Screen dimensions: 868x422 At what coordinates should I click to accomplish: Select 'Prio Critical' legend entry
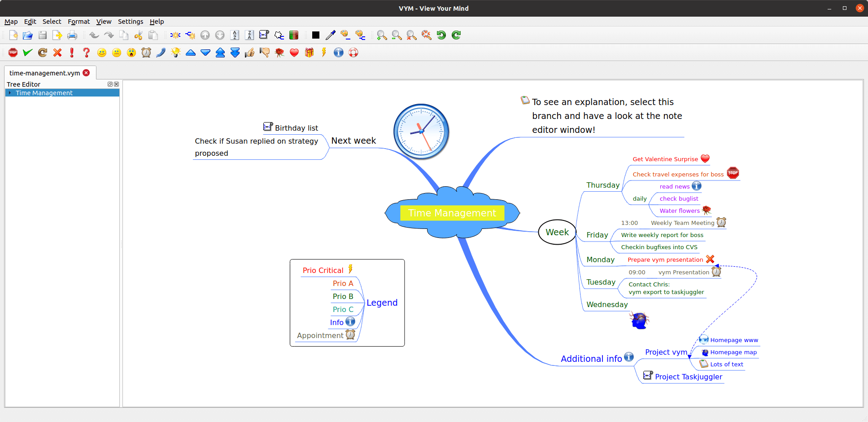[323, 270]
